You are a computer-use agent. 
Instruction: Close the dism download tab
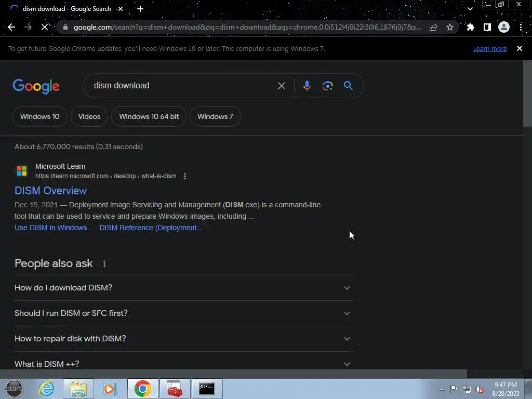tap(121, 9)
